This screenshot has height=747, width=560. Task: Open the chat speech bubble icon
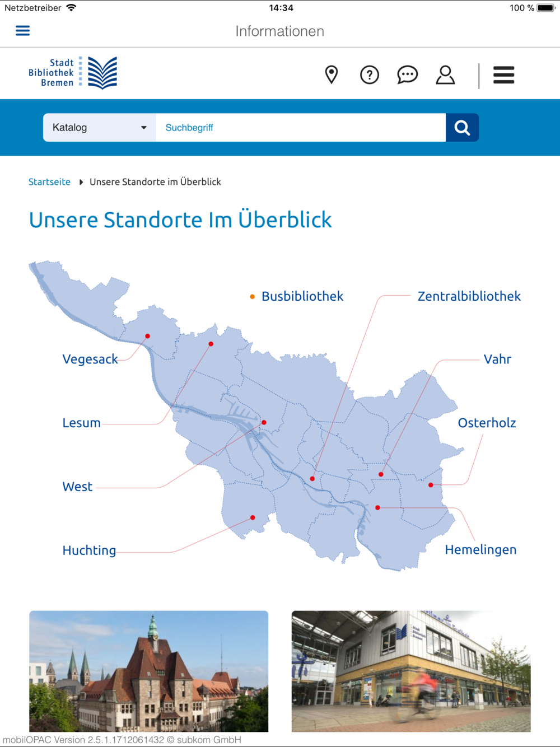[407, 74]
